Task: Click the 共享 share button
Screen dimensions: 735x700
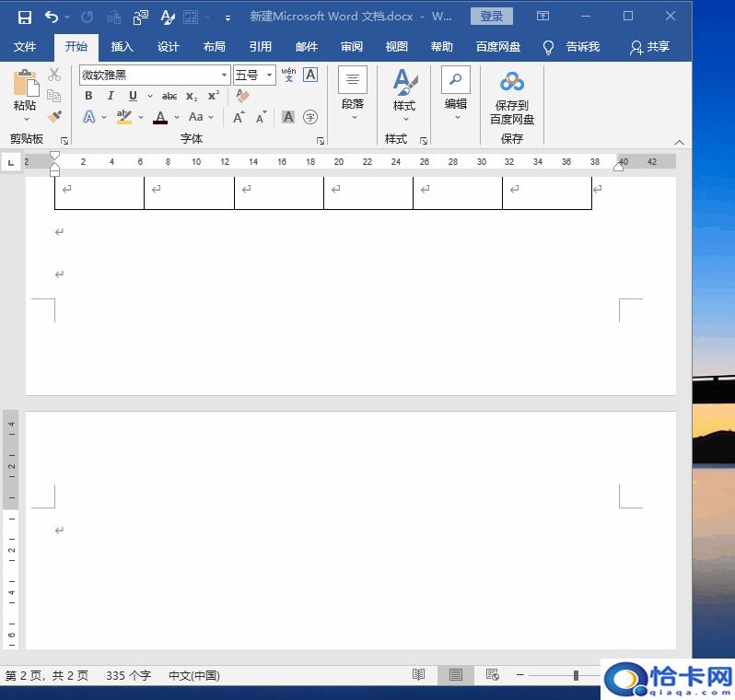Action: point(649,47)
